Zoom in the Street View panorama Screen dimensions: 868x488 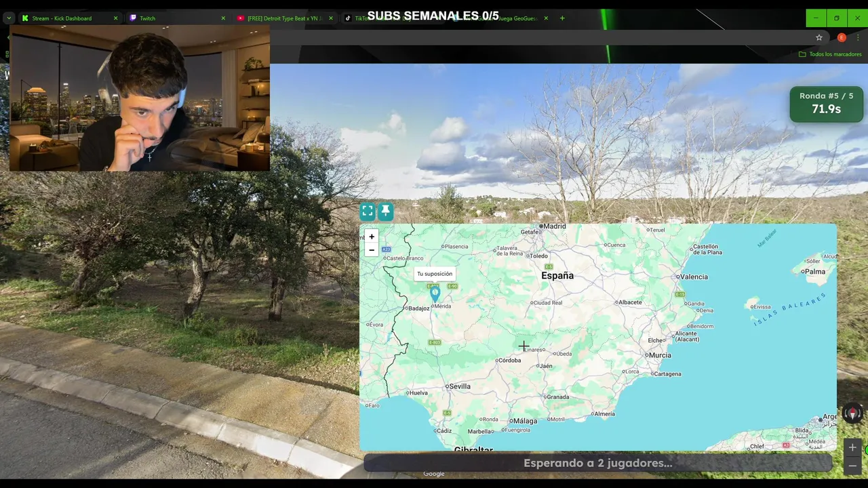852,447
